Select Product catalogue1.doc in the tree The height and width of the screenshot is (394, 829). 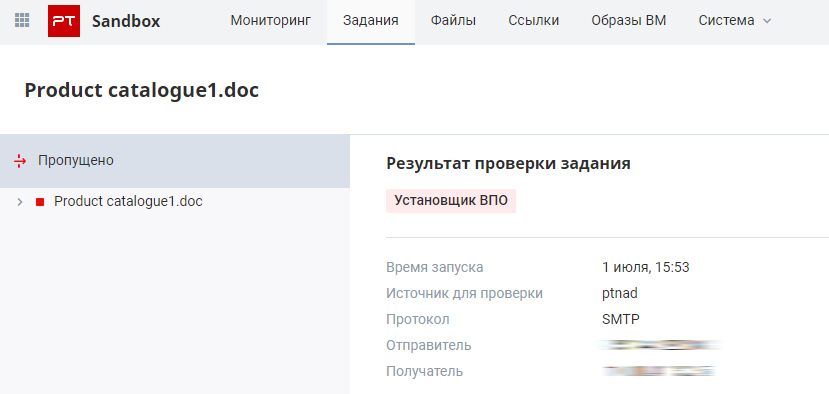[128, 201]
